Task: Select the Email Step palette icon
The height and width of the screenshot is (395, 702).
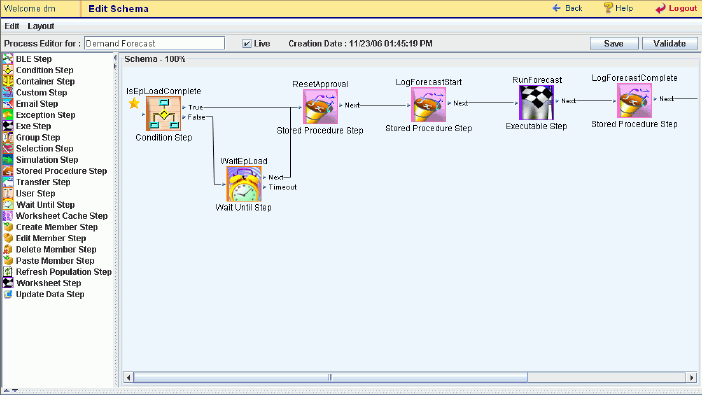Action: (8, 103)
